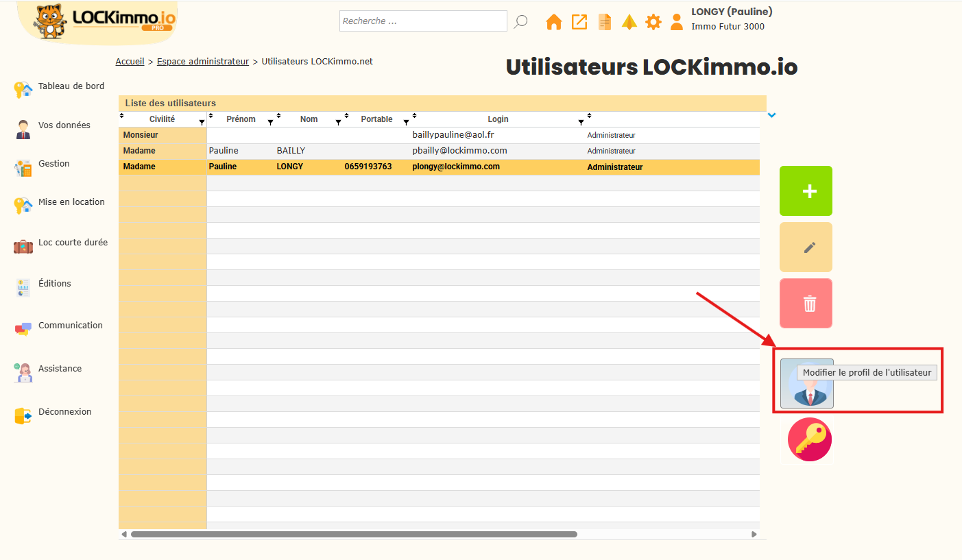Sort the Nom column
Screen dimensions: 962x560
pos(278,115)
